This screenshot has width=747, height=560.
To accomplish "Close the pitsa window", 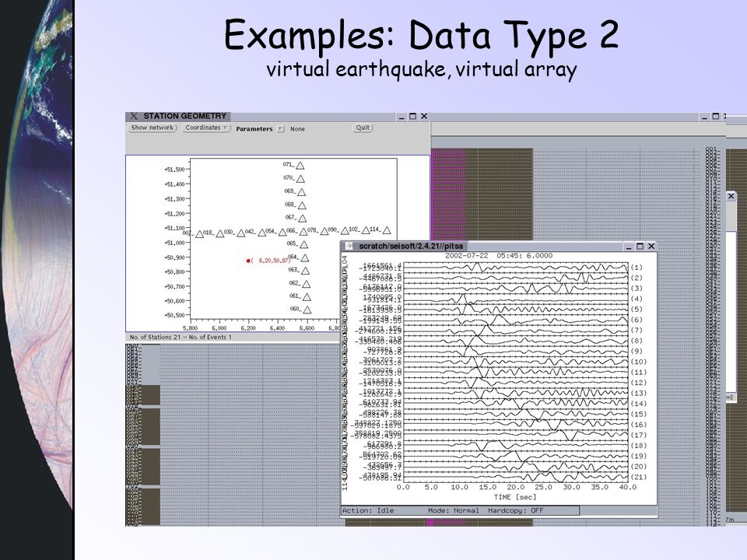I will 651,247.
